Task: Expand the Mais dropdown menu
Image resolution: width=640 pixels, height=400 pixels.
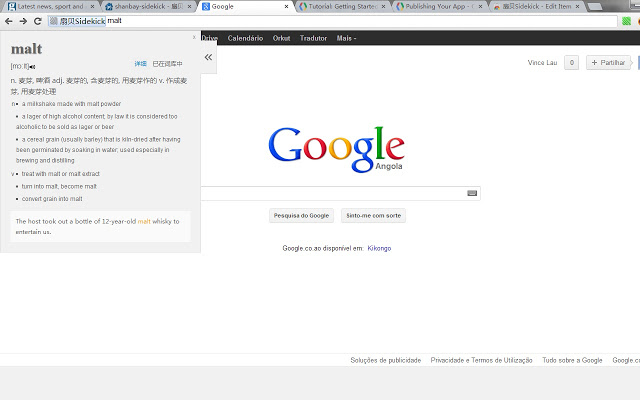Action: tap(346, 38)
